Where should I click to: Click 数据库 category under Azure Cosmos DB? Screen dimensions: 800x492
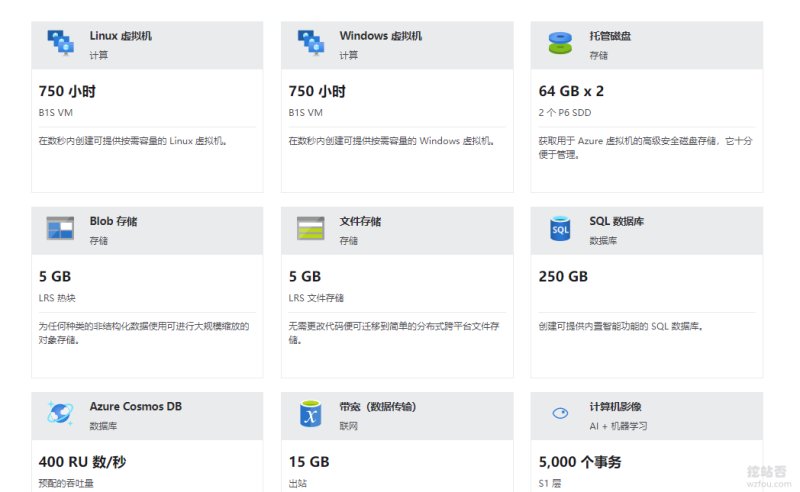[103, 426]
